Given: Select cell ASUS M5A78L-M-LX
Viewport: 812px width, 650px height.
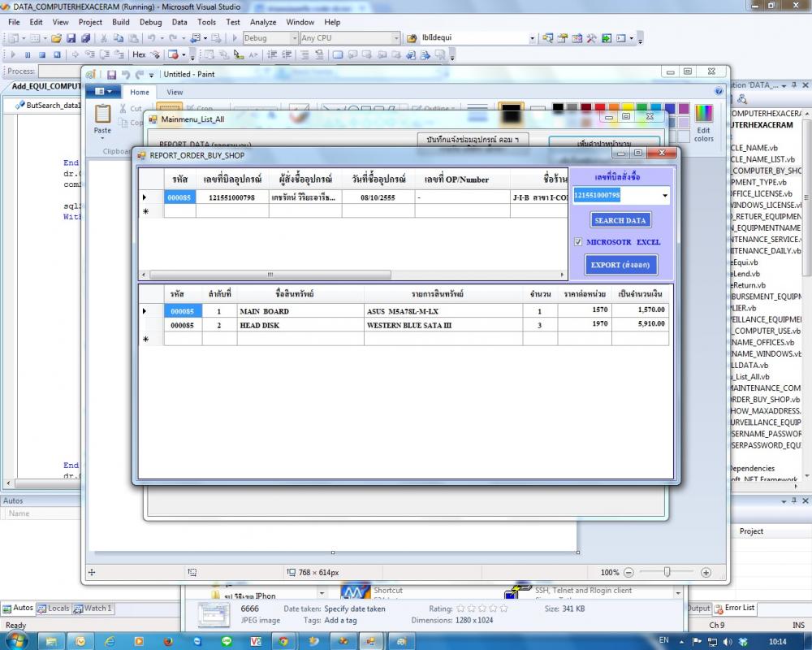Looking at the screenshot, I should 443,311.
